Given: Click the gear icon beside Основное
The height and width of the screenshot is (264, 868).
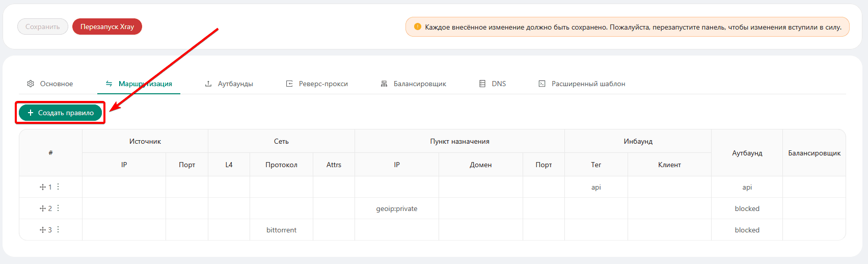Looking at the screenshot, I should pyautogui.click(x=31, y=84).
